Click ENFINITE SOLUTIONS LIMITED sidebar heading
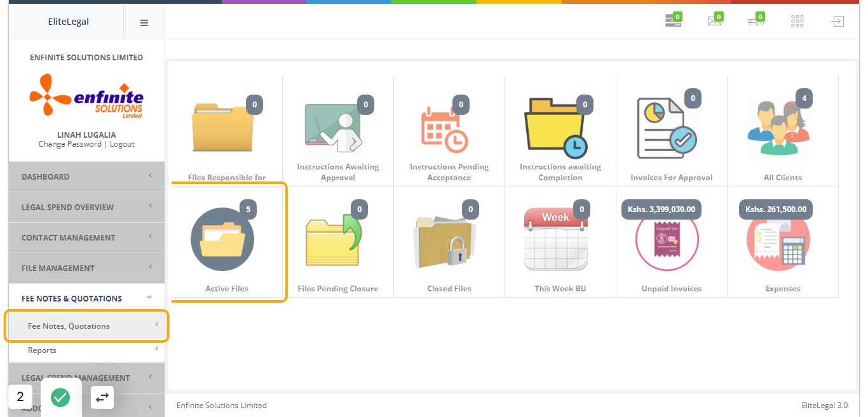Screen dimensions: 868x417 click(86, 58)
